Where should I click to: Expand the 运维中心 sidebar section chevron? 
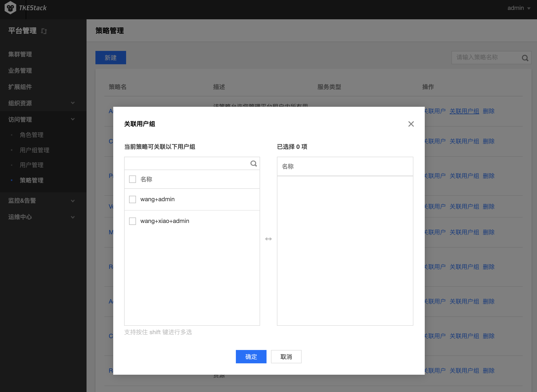click(x=73, y=217)
